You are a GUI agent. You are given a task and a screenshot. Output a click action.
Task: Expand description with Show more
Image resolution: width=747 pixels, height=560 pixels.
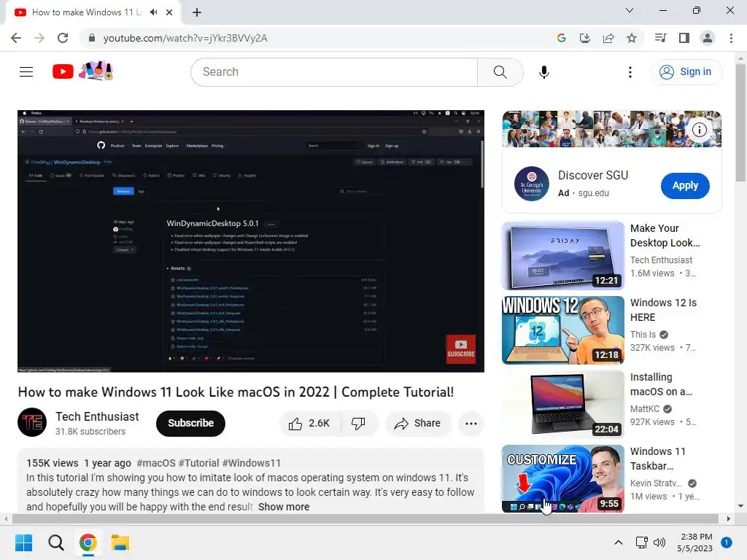(284, 507)
